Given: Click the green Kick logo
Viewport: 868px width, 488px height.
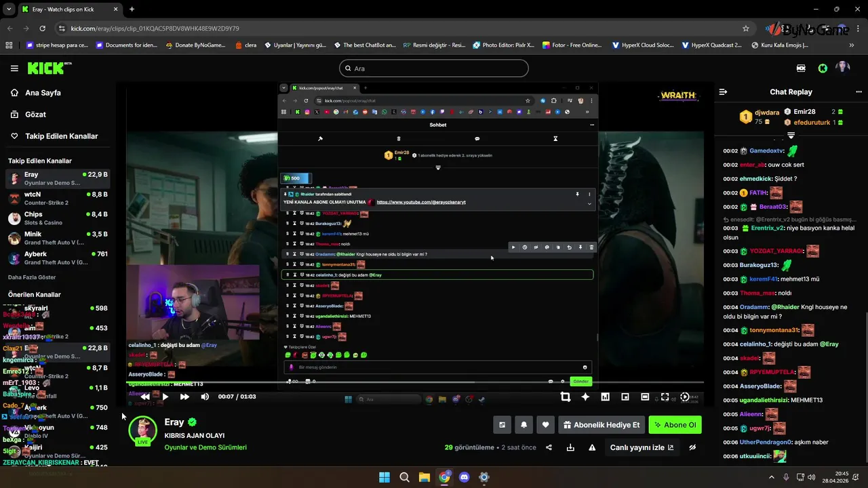Looking at the screenshot, I should pyautogui.click(x=49, y=68).
